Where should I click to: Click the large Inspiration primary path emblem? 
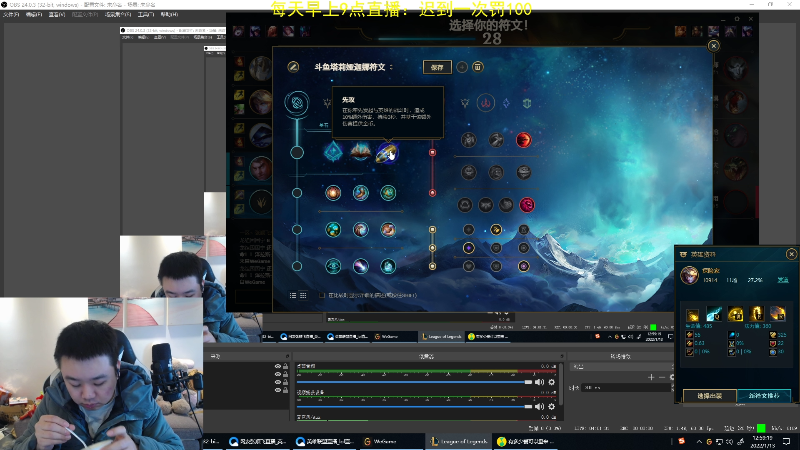(297, 103)
